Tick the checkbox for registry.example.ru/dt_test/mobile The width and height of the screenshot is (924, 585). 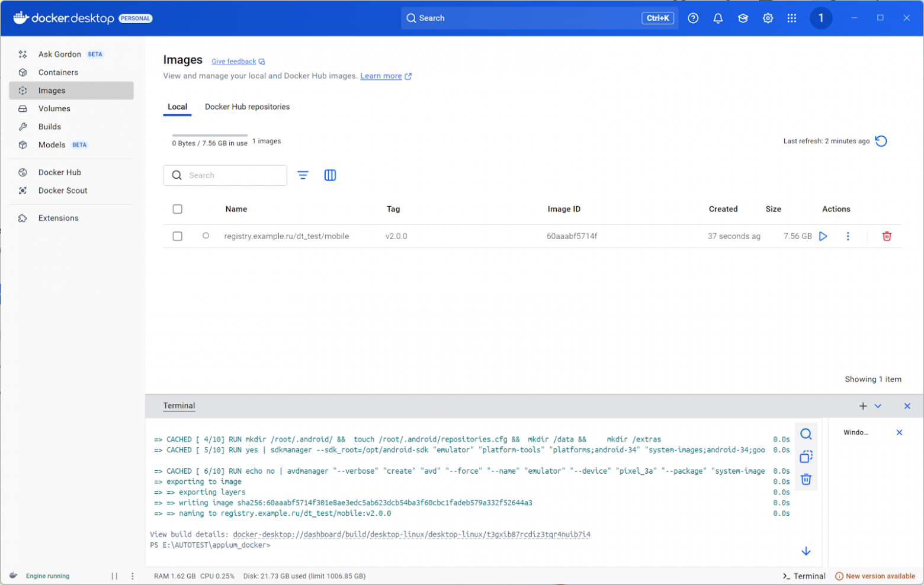[x=178, y=236]
